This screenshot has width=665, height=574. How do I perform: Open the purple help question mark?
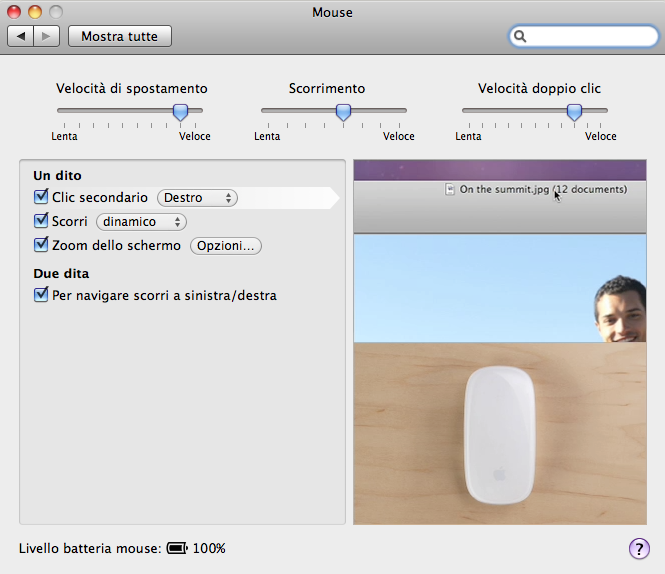pos(638,548)
